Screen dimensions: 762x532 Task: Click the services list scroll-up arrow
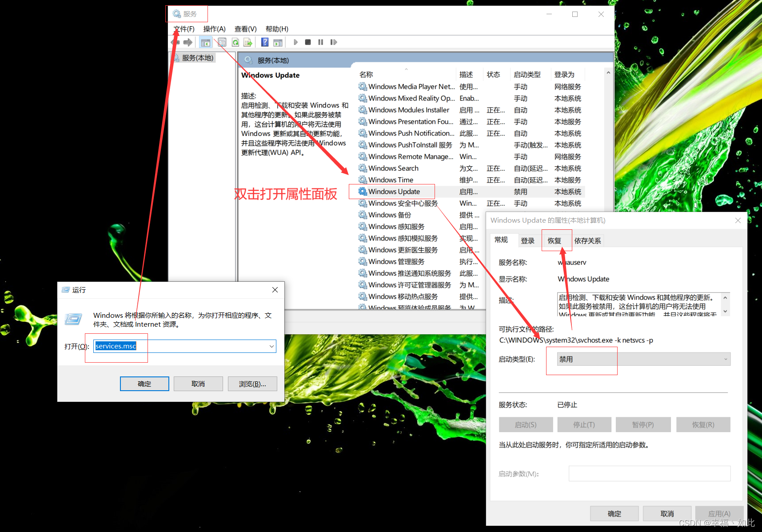tap(608, 72)
